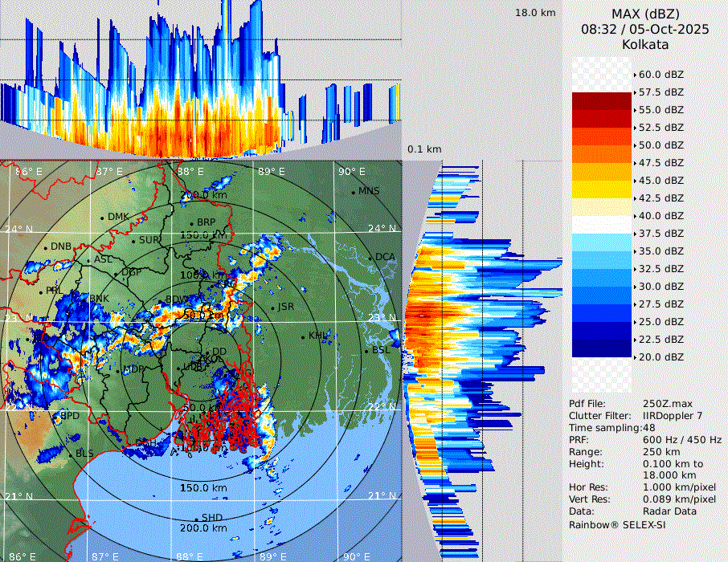
Task: Click the 60.0 dBZ legend label
Action: click(661, 74)
